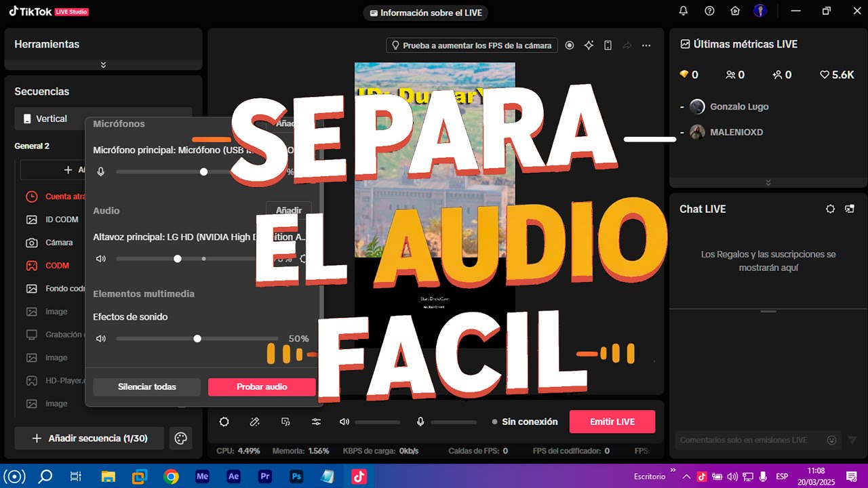The image size is (868, 488).
Task: Click Añadir button in Audio section
Action: pyautogui.click(x=289, y=211)
